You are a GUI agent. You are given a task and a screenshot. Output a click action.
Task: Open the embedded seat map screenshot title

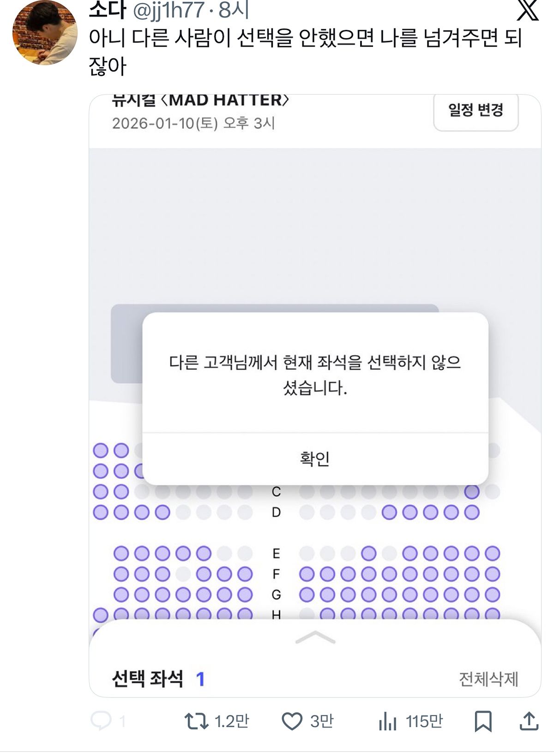coord(200,100)
